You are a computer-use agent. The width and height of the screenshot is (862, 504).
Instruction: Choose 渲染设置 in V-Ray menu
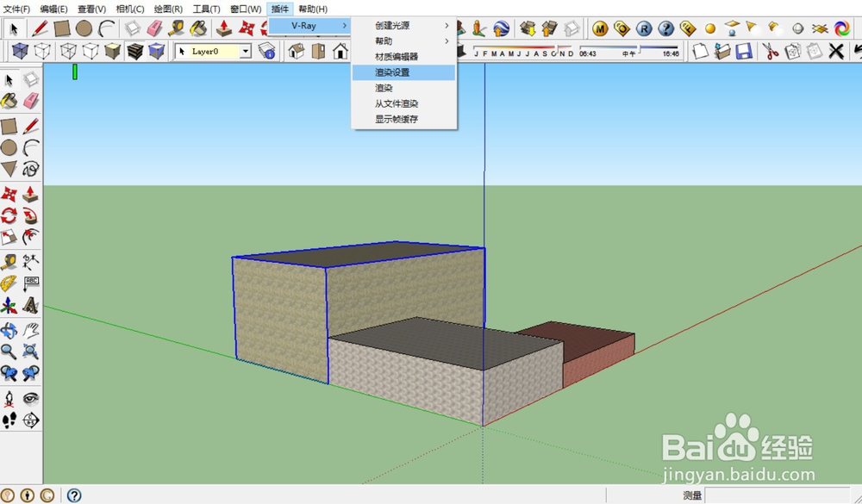click(x=404, y=72)
